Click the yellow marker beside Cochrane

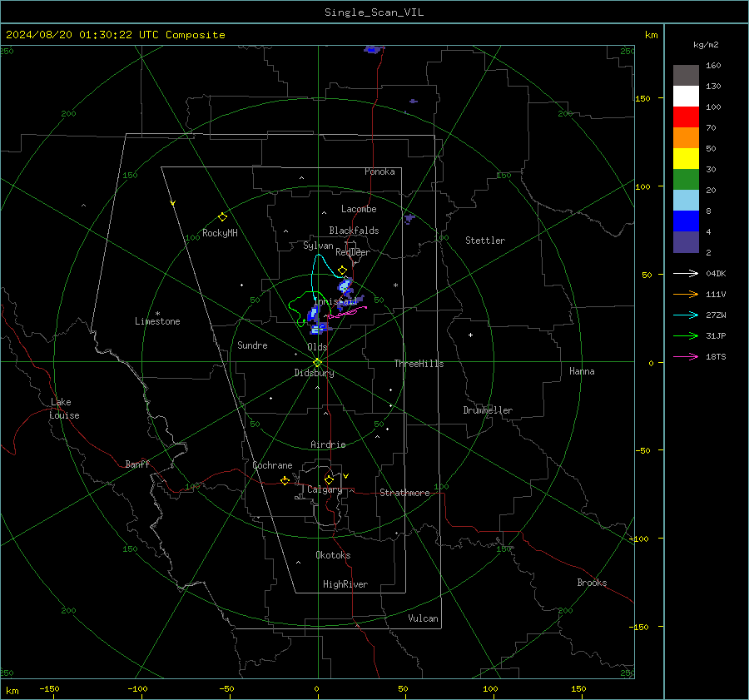[x=285, y=480]
